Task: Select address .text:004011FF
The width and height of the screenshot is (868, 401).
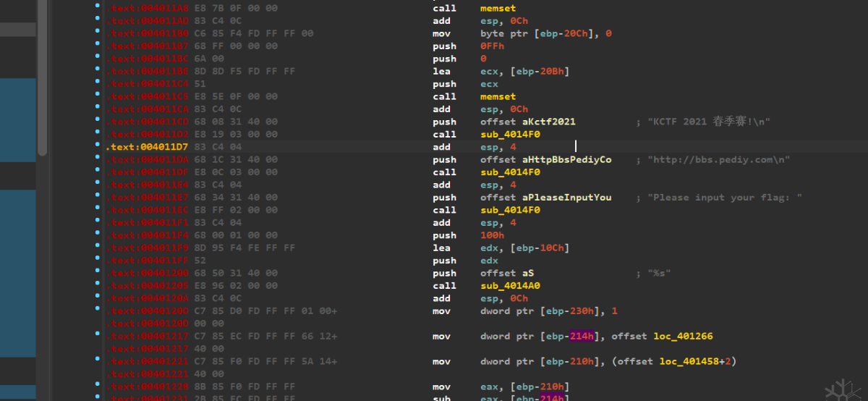Action: click(x=147, y=261)
